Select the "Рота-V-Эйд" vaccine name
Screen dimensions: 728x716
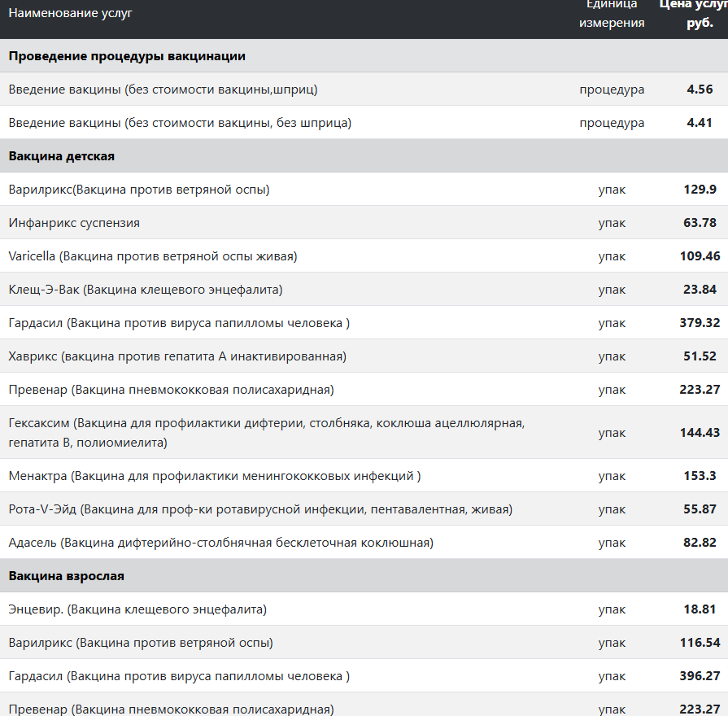[260, 509]
